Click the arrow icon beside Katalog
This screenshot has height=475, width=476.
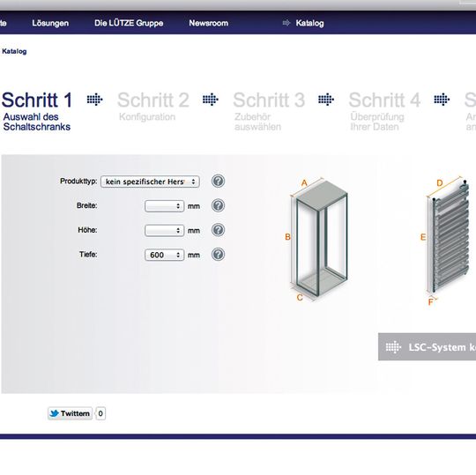[286, 23]
